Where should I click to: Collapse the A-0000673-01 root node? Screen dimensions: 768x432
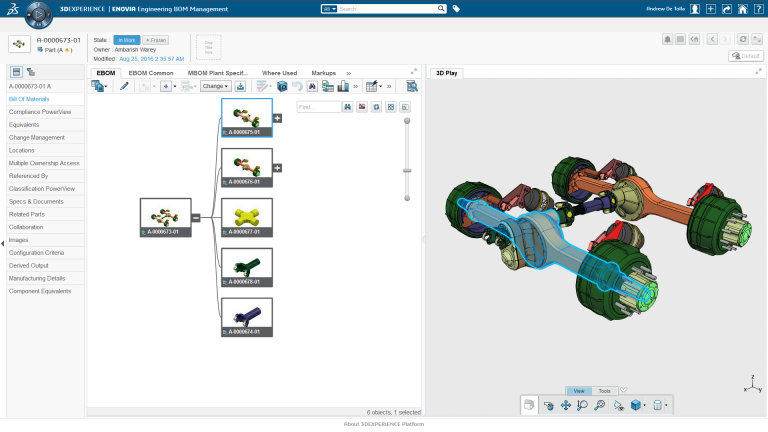[196, 217]
